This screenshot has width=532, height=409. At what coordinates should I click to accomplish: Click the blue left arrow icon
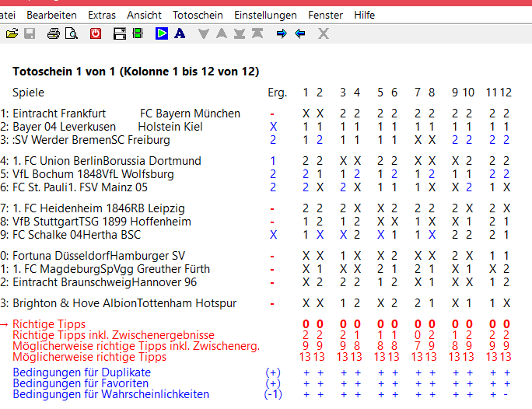tap(300, 33)
